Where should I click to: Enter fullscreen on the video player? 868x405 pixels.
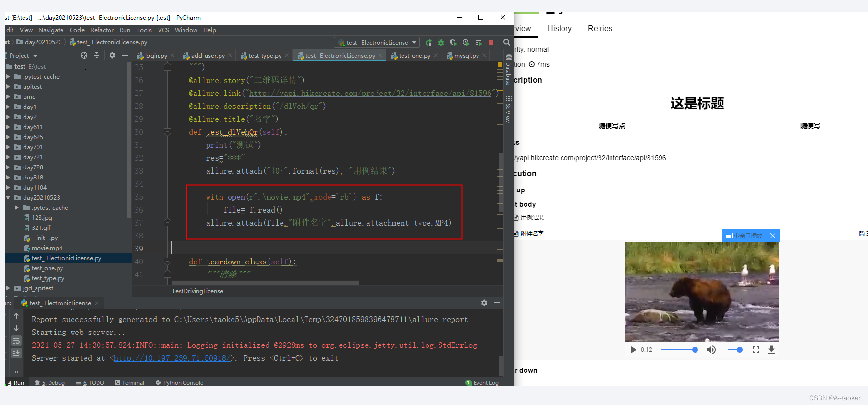click(x=756, y=350)
